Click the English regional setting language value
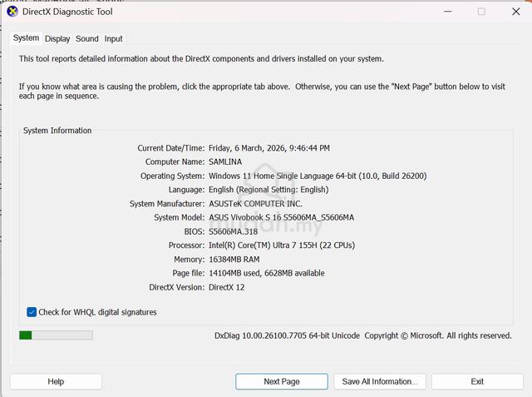532x397 pixels. tap(268, 190)
